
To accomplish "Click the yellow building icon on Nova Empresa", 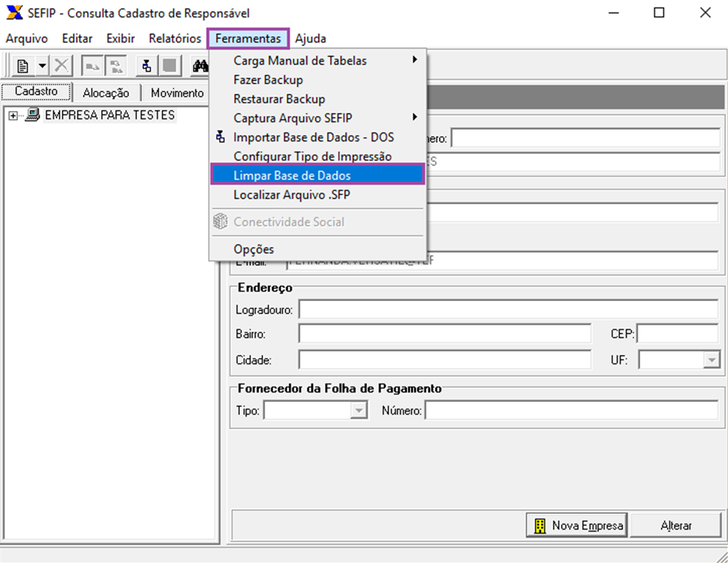I will (539, 526).
